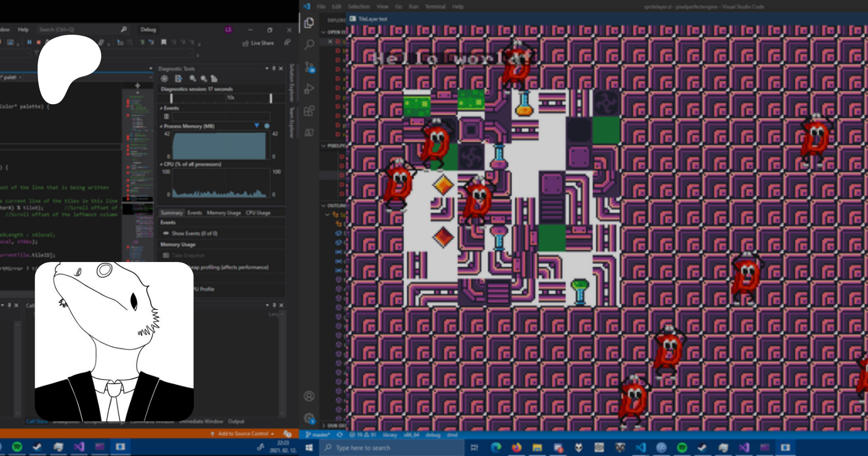
Task: Click Zoom In icon in Diagnostic Tools
Action: tap(193, 79)
